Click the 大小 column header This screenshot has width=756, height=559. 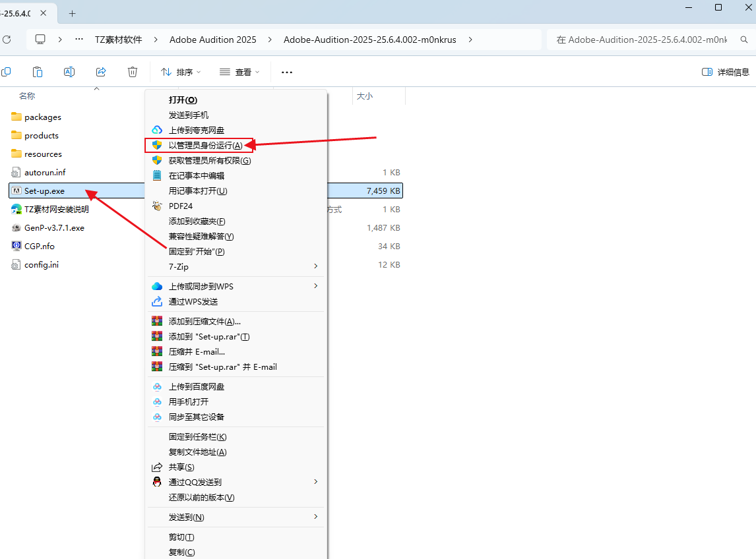[365, 96]
